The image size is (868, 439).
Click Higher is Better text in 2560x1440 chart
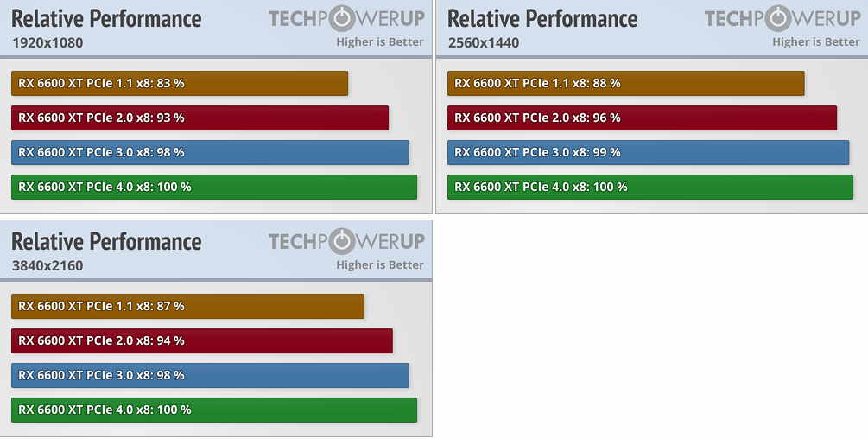click(x=816, y=41)
